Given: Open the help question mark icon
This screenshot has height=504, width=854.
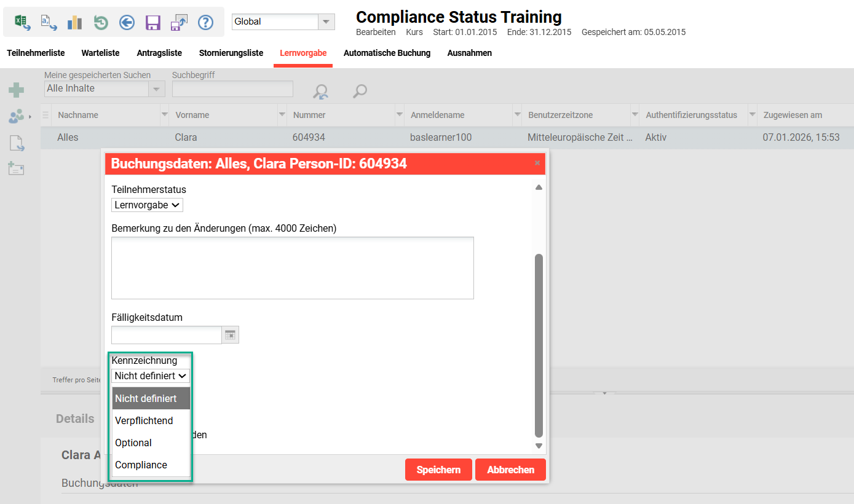Looking at the screenshot, I should click(x=205, y=23).
